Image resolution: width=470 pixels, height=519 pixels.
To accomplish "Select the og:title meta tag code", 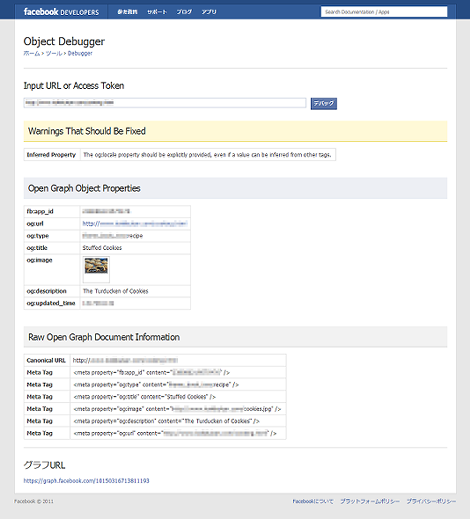I will pyautogui.click(x=144, y=397).
